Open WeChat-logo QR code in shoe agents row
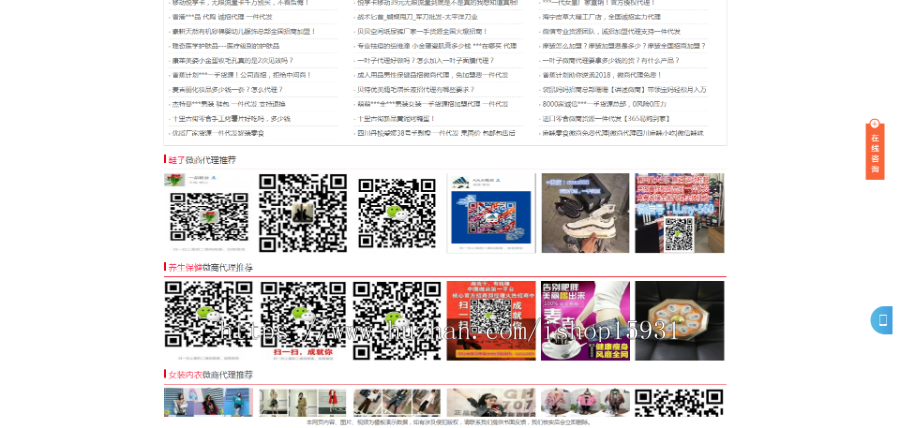Viewport: 900px width, 428px height. click(x=397, y=213)
